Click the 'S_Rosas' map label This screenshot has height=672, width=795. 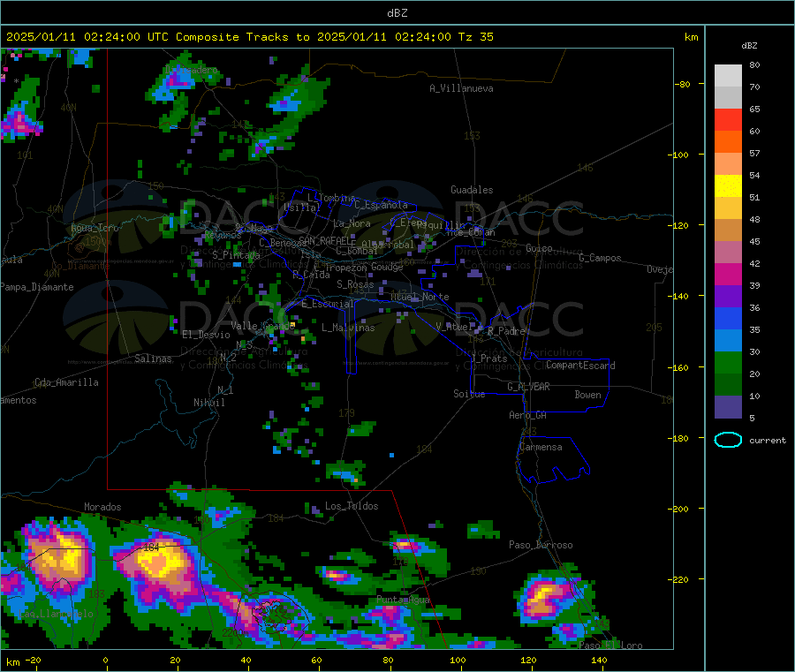coord(355,284)
